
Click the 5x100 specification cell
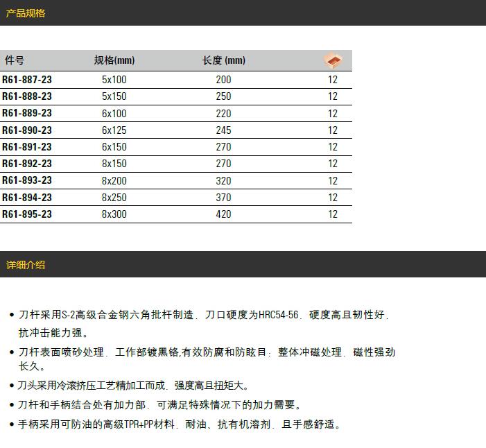pos(114,80)
